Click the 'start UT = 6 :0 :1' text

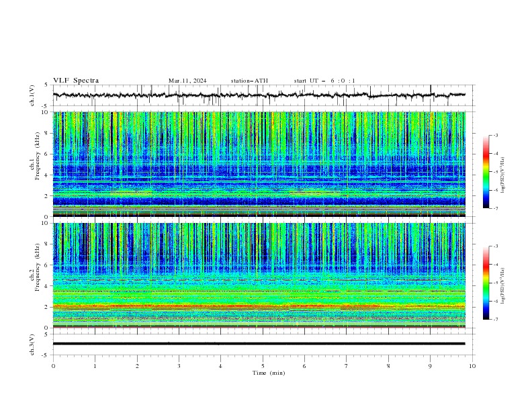324,81
